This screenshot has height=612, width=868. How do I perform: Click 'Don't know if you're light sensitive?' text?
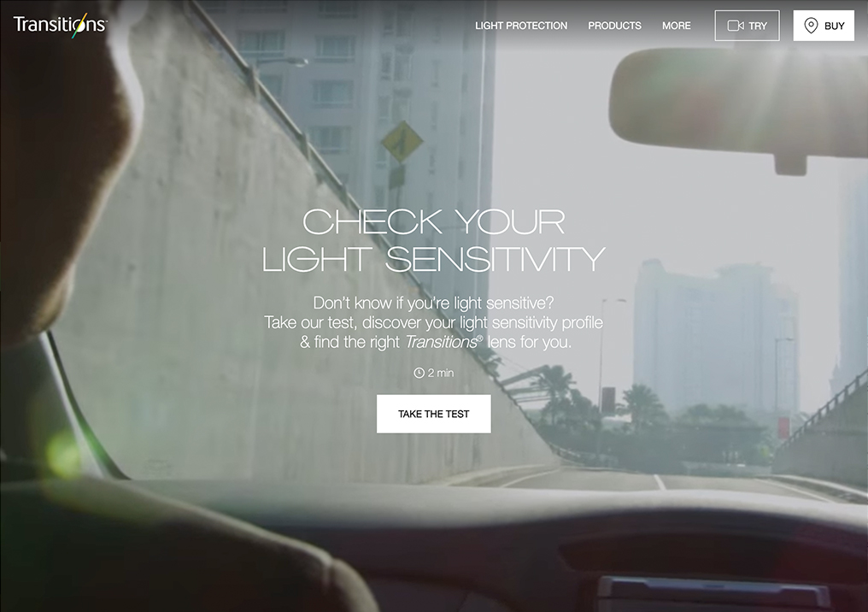click(433, 303)
